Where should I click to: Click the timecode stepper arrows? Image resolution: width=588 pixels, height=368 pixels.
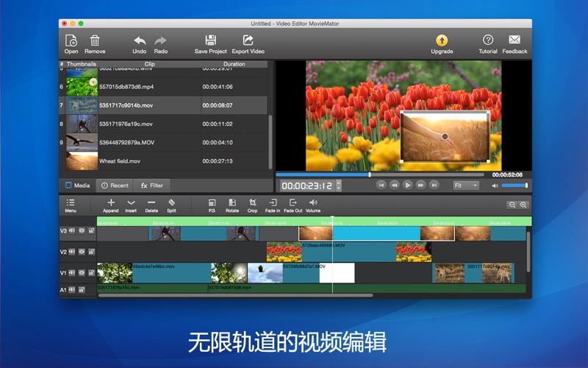click(339, 185)
